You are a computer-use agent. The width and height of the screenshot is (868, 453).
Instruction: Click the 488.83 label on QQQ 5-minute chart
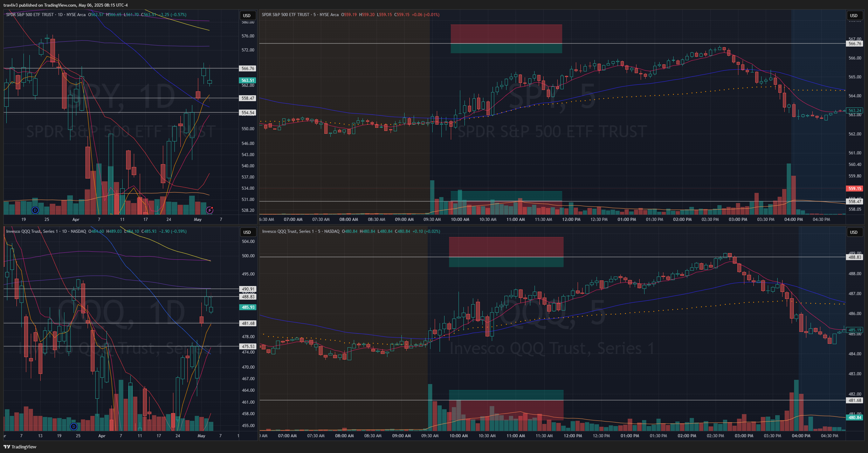(855, 257)
